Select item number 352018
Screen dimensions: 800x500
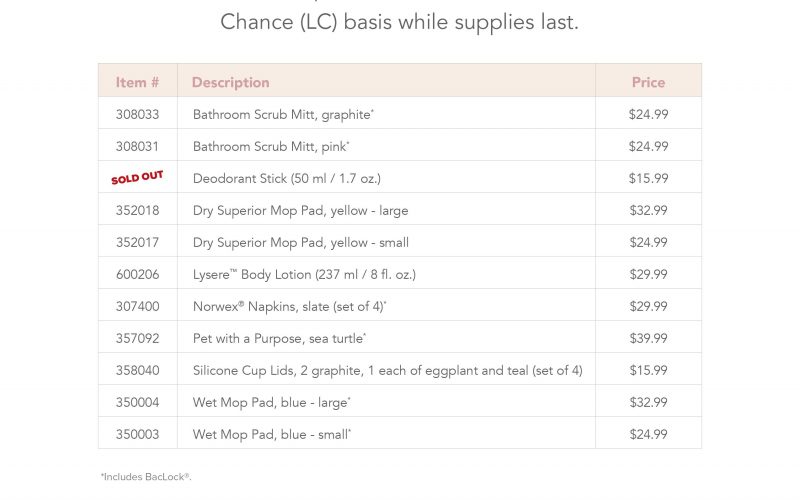coord(137,210)
